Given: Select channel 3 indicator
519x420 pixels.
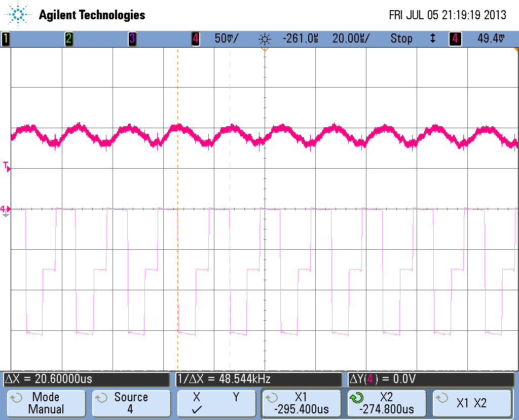Looking at the screenshot, I should [132, 39].
